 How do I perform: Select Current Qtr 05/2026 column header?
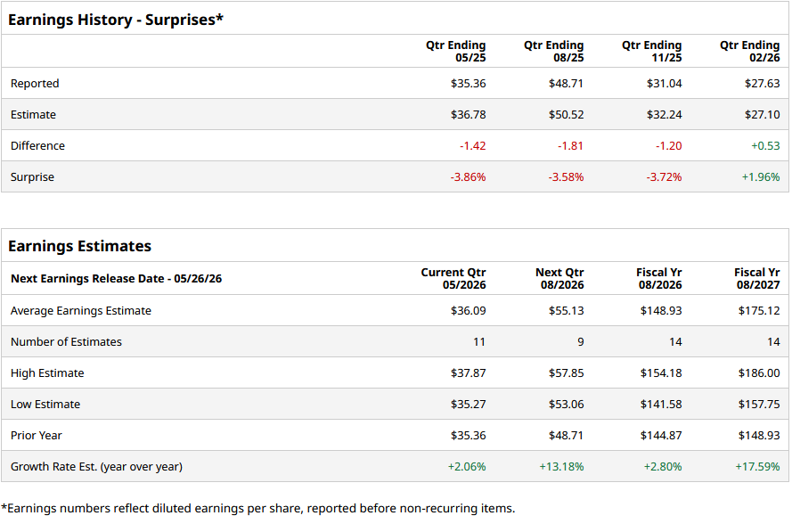point(453,279)
